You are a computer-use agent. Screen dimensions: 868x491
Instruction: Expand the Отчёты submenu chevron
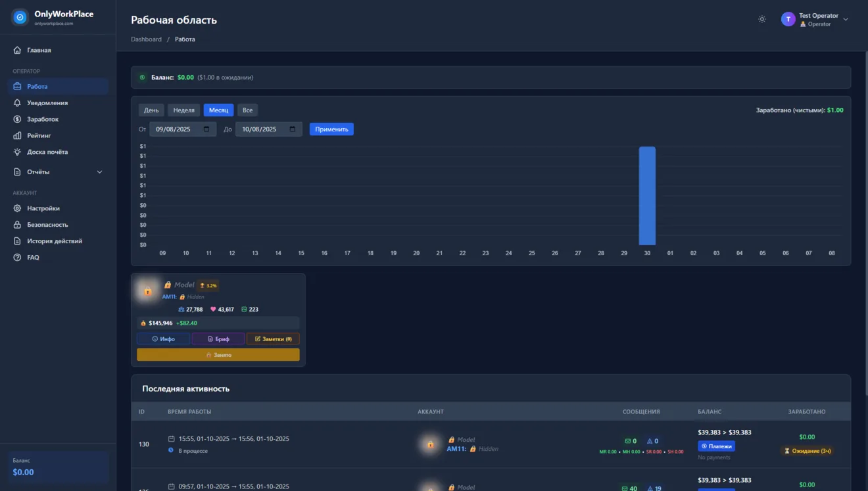point(100,172)
